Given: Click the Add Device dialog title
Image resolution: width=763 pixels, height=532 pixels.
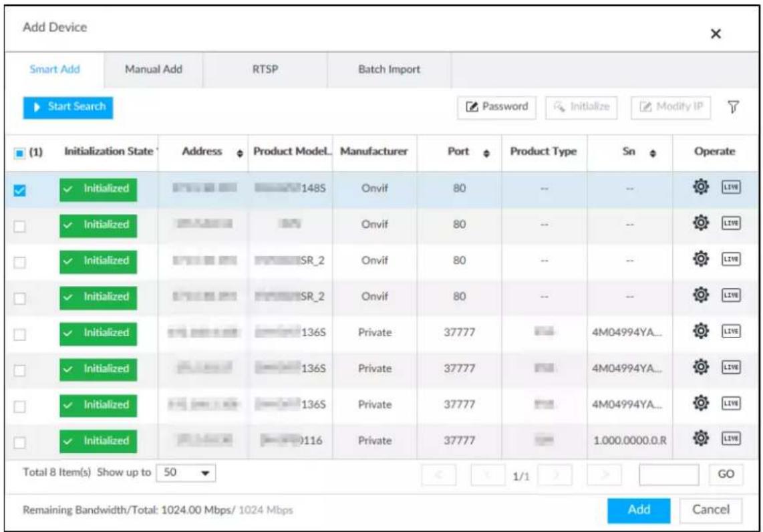Looking at the screenshot, I should pos(55,27).
